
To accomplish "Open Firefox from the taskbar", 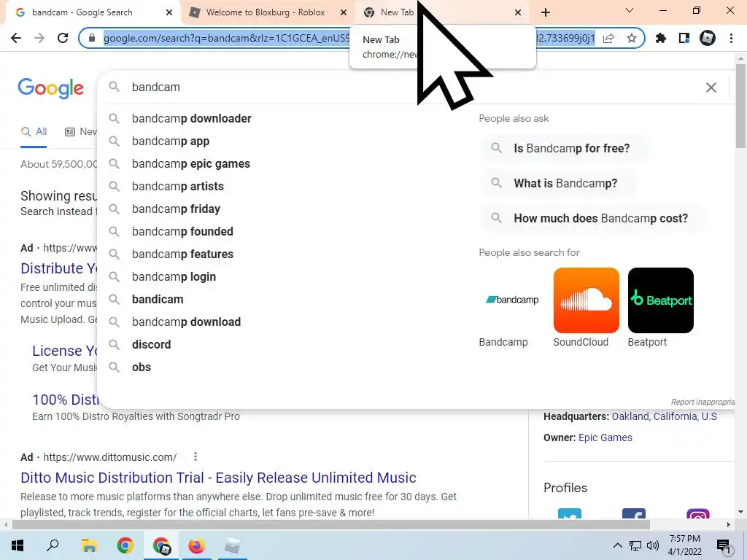I will pos(196,545).
